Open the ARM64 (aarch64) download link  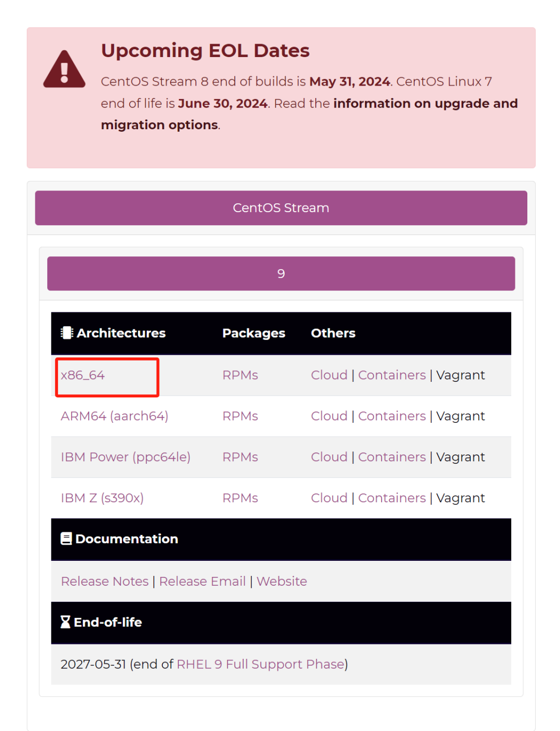point(115,416)
